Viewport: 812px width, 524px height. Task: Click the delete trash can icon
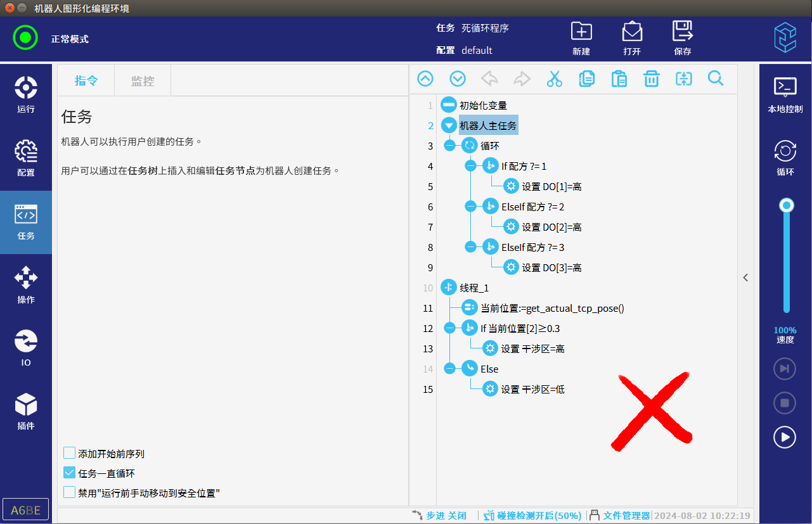651,79
